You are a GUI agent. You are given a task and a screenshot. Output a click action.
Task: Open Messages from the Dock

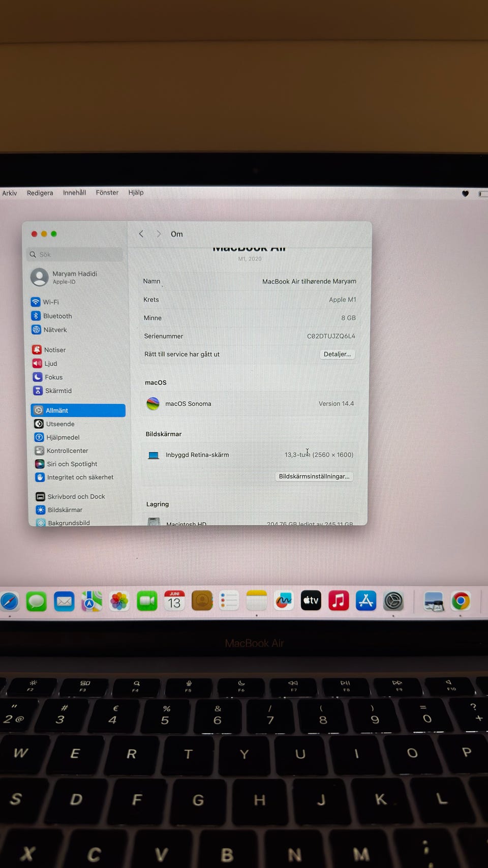37,602
